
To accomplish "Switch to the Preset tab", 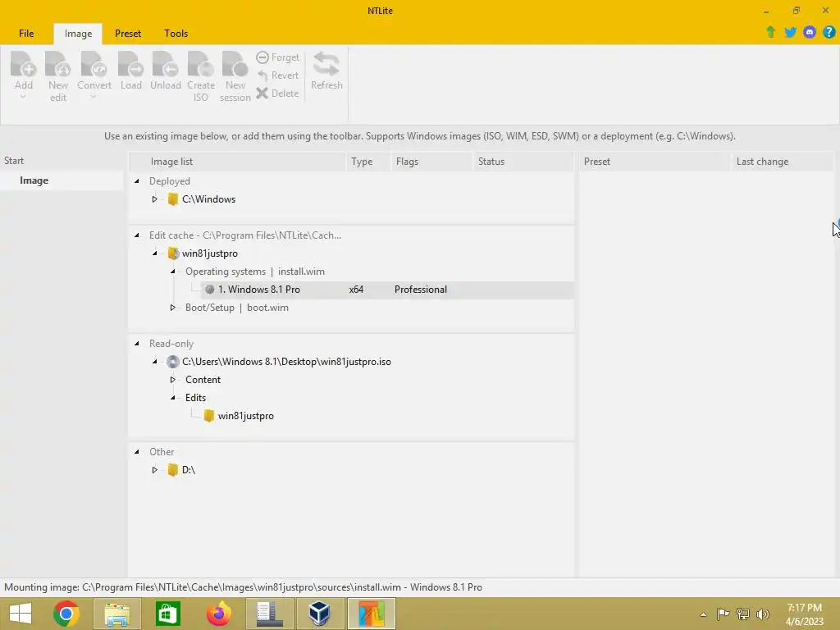I will tap(128, 33).
